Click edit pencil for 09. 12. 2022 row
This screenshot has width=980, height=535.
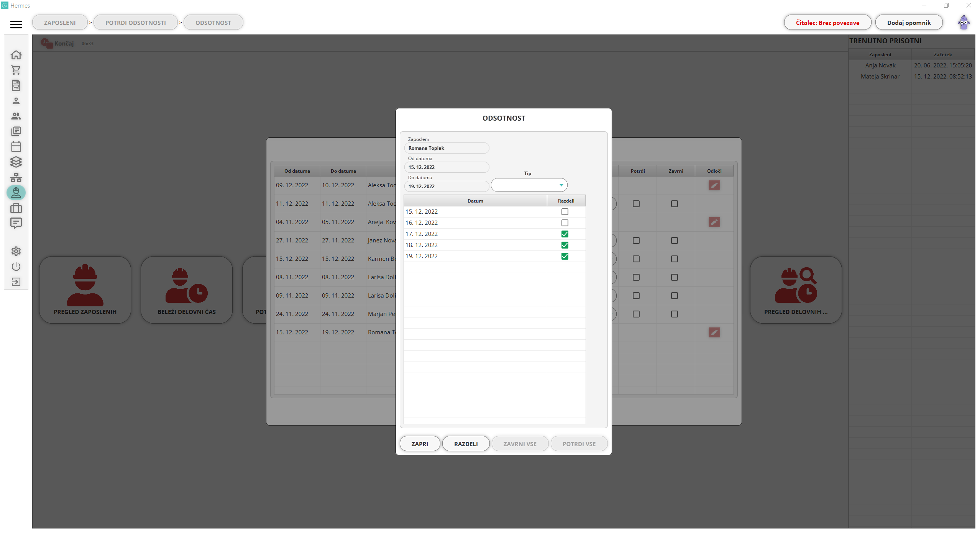coord(714,185)
